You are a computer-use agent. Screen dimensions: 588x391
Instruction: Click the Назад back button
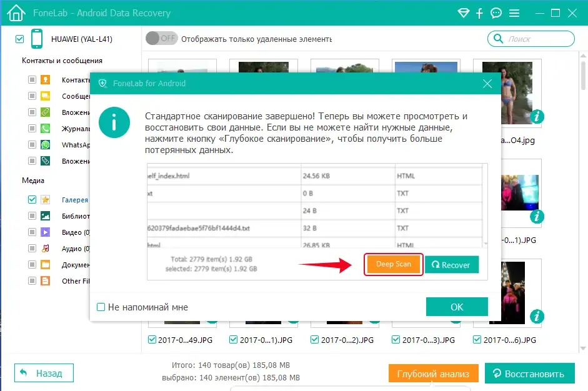pos(44,373)
